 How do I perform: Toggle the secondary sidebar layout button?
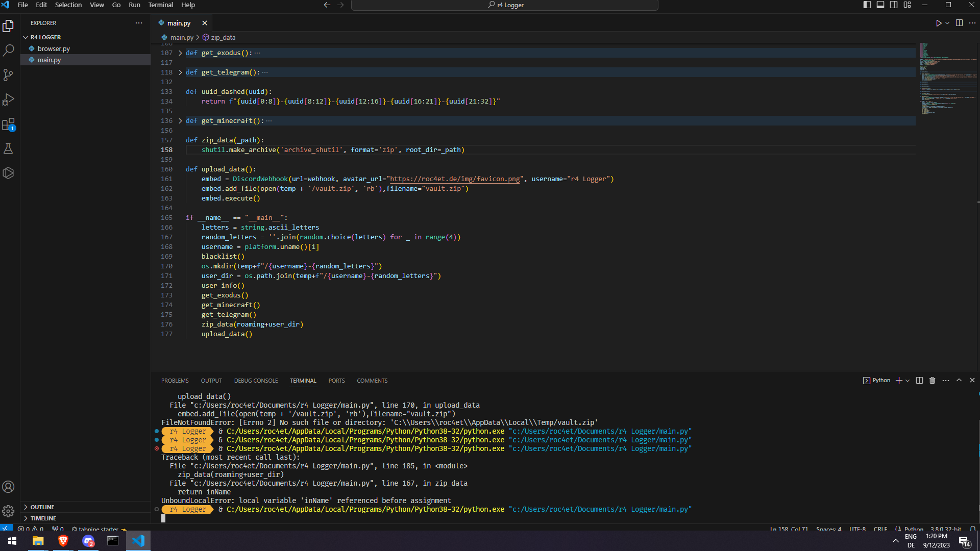894,5
